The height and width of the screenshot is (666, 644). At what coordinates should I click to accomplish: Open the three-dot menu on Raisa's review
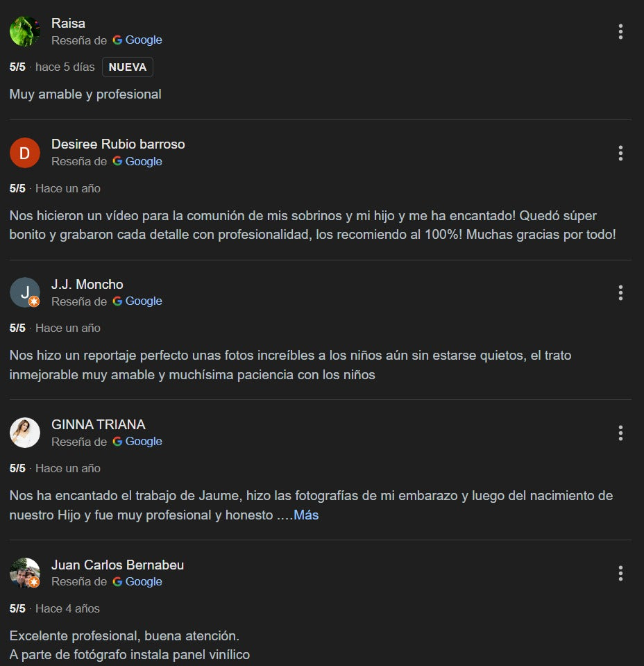(620, 31)
